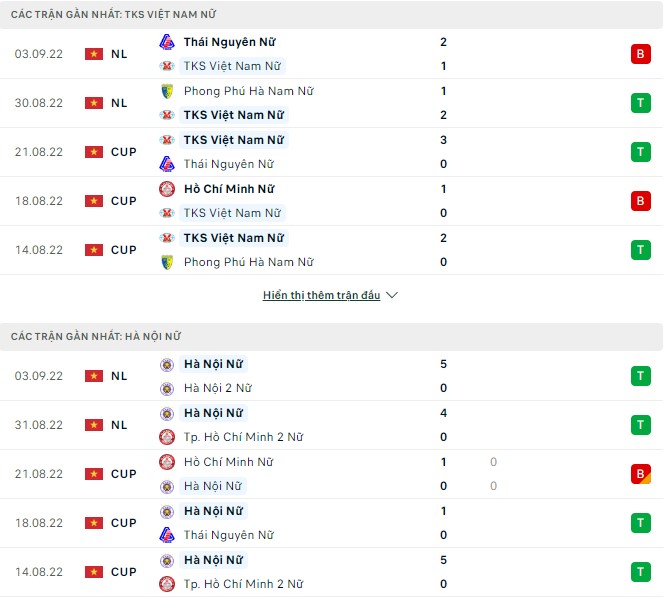Click Hồ Chí Minh Nữ logo in Hà Nội 21.08.22 match
This screenshot has width=667, height=597.
tap(167, 462)
